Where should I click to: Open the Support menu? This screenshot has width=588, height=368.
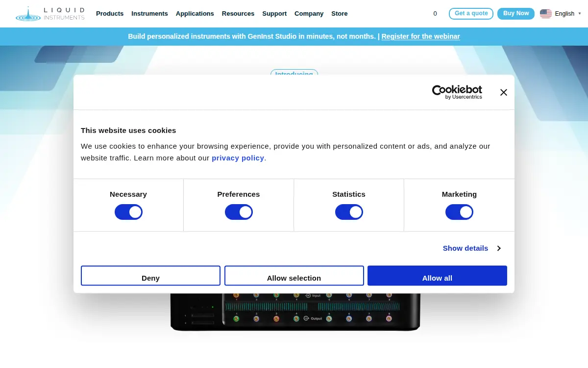(274, 14)
